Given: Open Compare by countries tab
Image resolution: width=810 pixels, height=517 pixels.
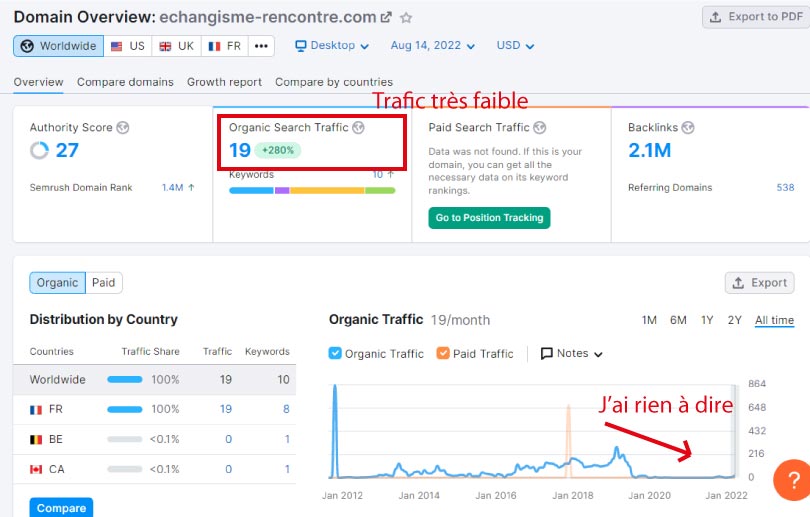Looking at the screenshot, I should (x=334, y=82).
